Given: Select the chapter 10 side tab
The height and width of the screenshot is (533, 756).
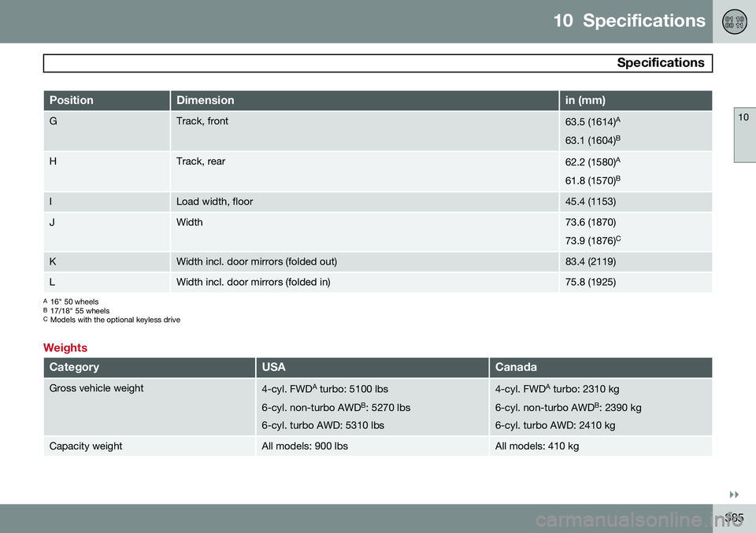Looking at the screenshot, I should 744,135.
